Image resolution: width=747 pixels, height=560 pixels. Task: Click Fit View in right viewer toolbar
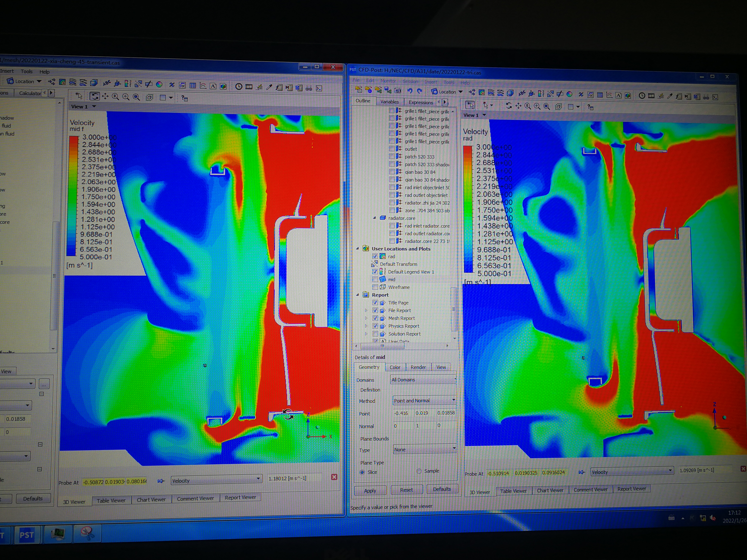(x=546, y=107)
